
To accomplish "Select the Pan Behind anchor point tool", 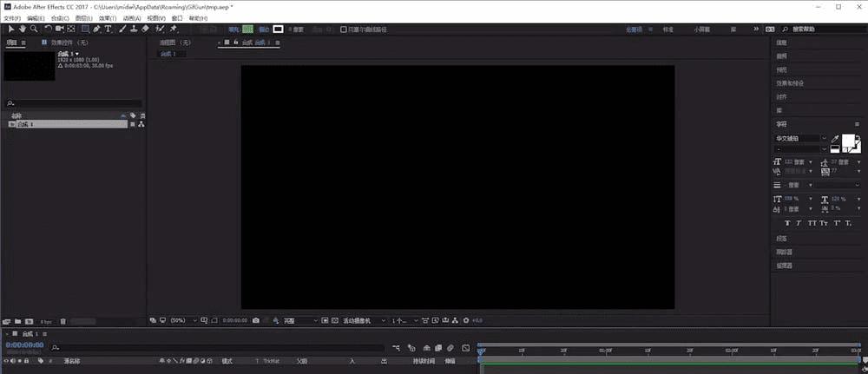I will (x=71, y=29).
